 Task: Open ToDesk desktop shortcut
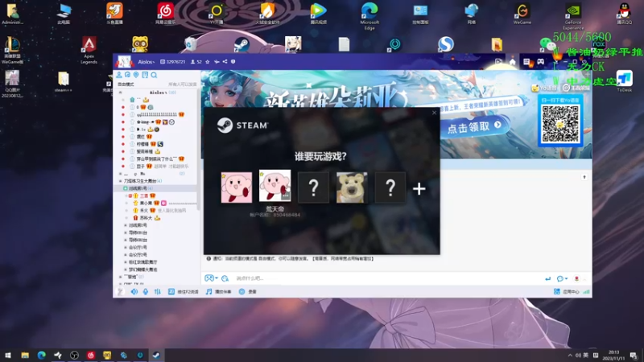624,81
